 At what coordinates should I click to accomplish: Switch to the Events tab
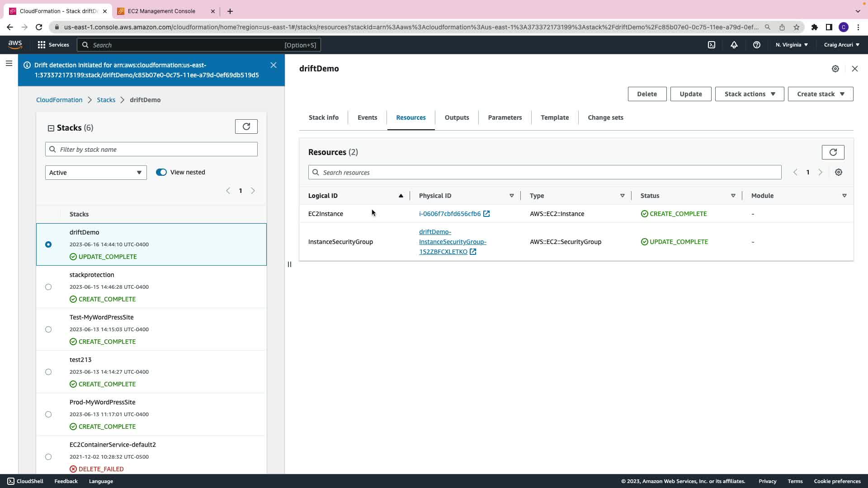pyautogui.click(x=367, y=117)
